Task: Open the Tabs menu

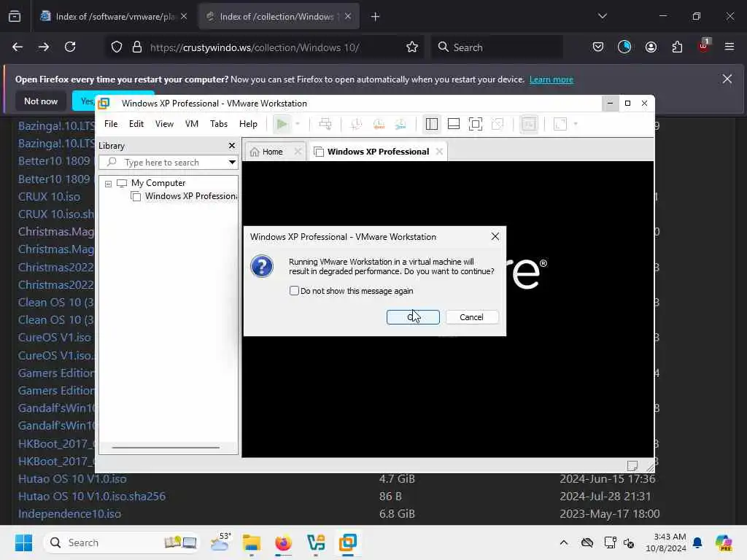Action: 219,124
